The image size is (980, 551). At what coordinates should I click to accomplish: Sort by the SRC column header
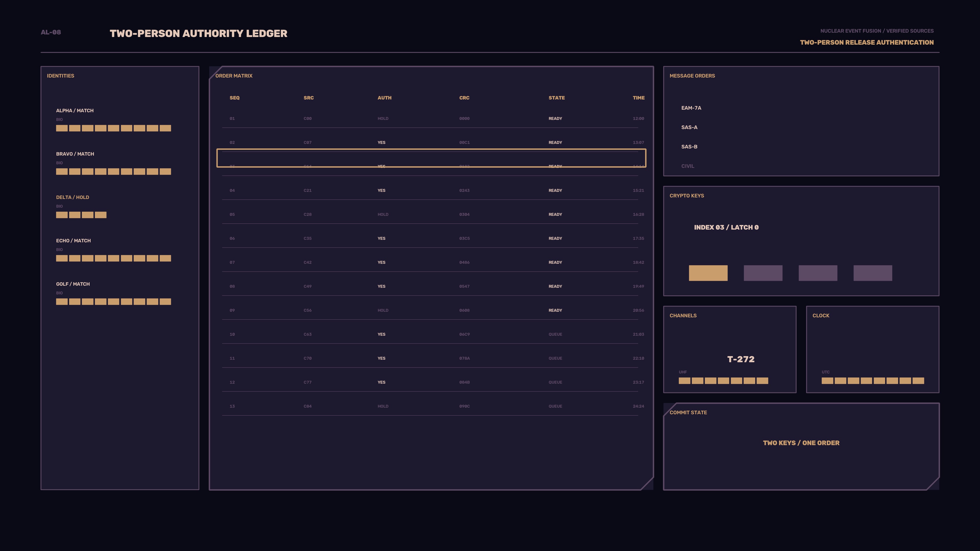pos(309,98)
